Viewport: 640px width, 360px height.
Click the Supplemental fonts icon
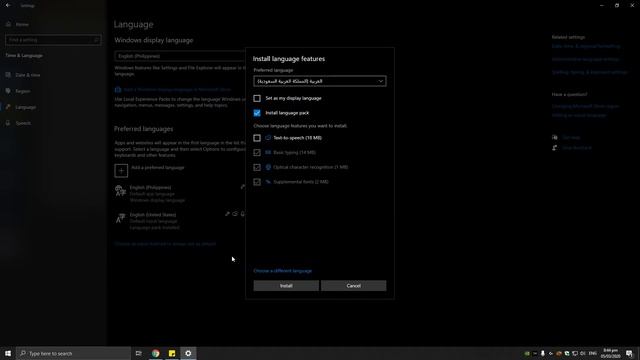pos(268,182)
